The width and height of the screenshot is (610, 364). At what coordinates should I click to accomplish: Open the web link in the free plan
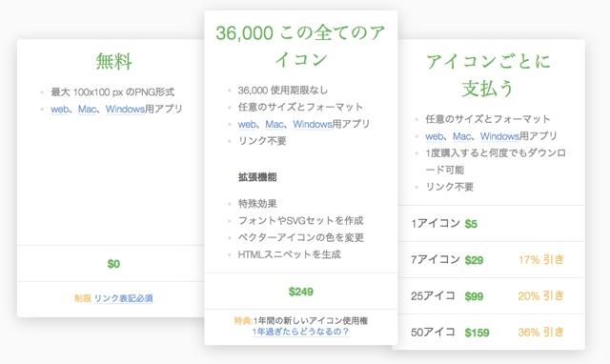click(59, 110)
